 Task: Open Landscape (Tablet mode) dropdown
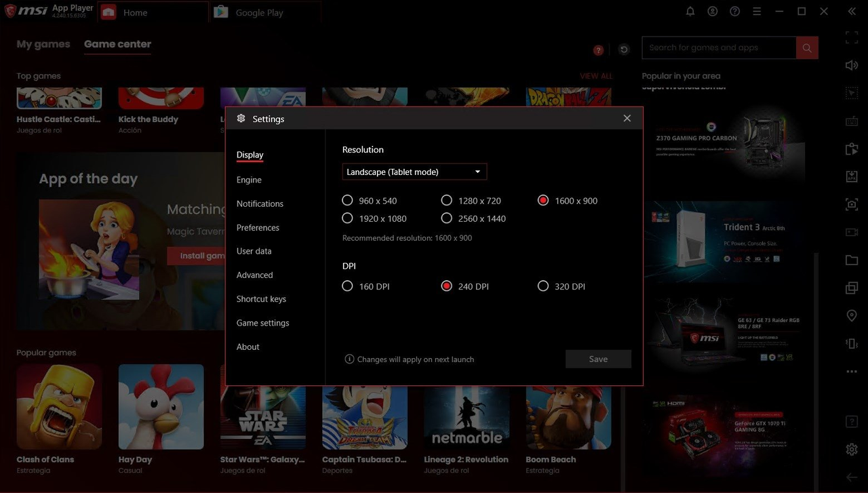click(414, 172)
